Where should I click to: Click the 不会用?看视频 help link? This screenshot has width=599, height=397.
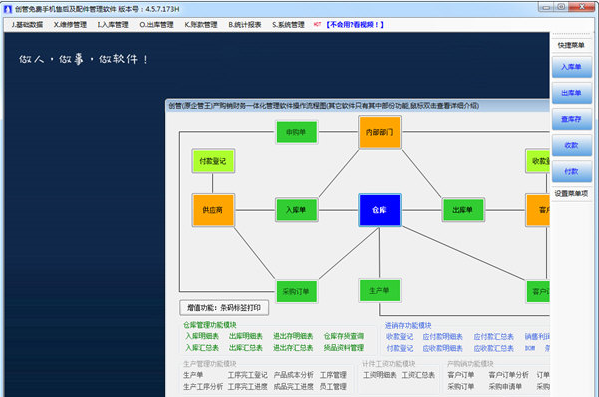pyautogui.click(x=355, y=25)
